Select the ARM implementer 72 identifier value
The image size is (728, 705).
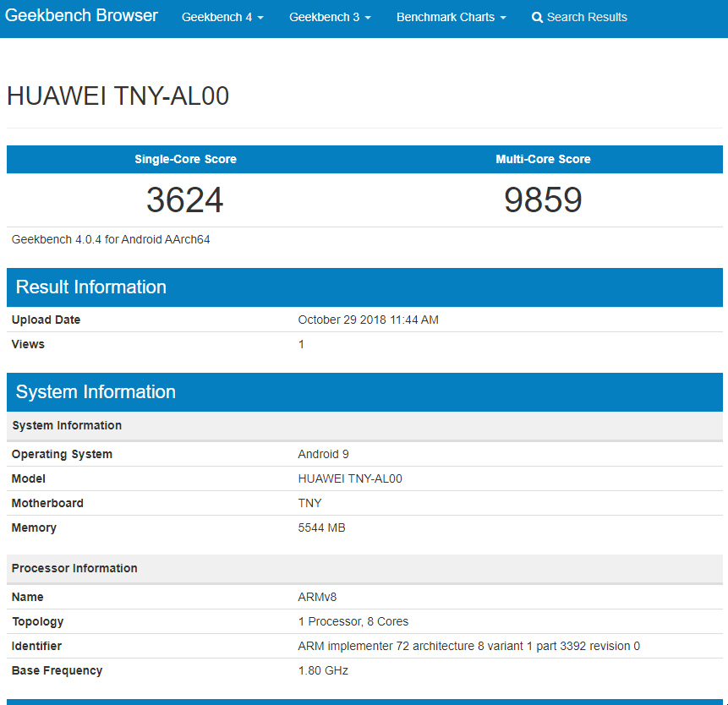(469, 646)
